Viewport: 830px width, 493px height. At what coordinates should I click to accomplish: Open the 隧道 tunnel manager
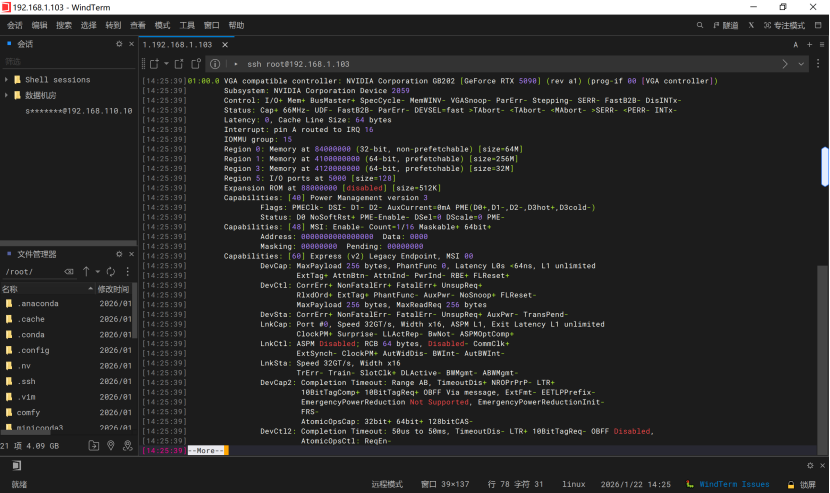point(725,25)
